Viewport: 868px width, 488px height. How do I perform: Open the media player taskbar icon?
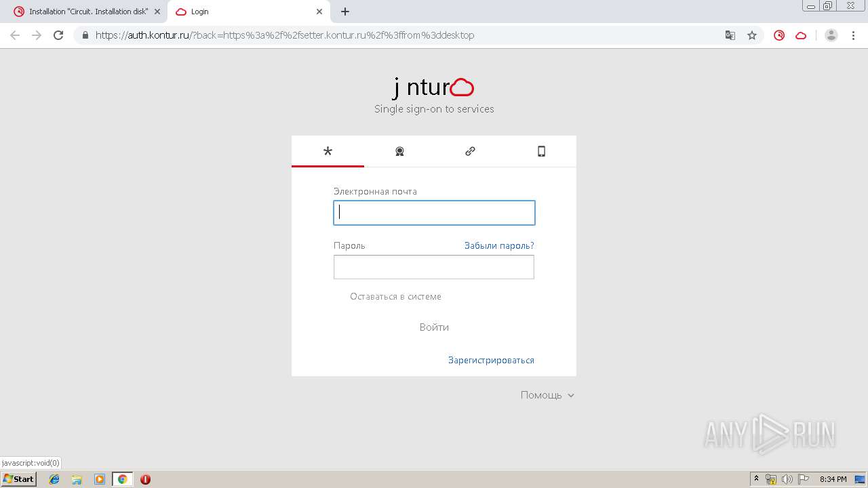coord(100,479)
